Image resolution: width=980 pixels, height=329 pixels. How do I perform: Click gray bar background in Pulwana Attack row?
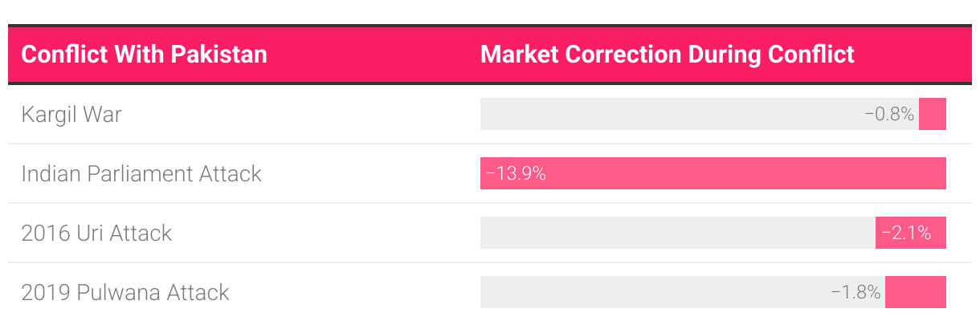(643, 292)
